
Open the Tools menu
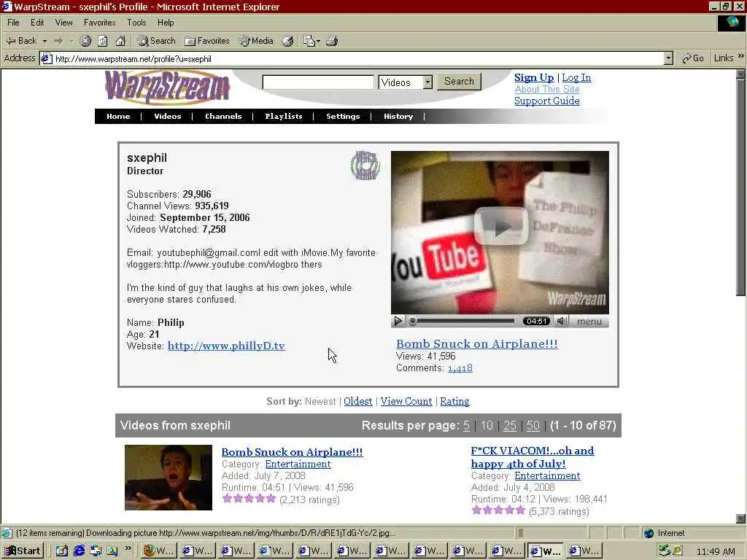point(136,23)
